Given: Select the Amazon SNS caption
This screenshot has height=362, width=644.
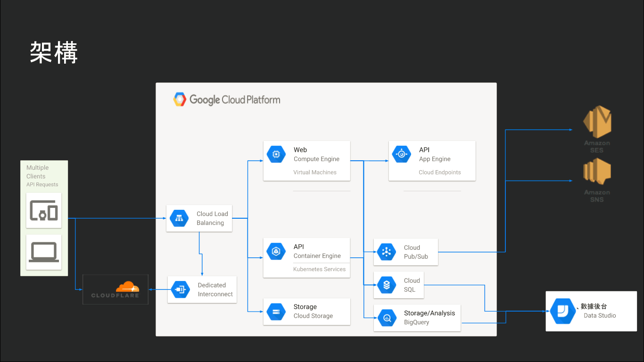Looking at the screenshot, I should click(597, 196).
